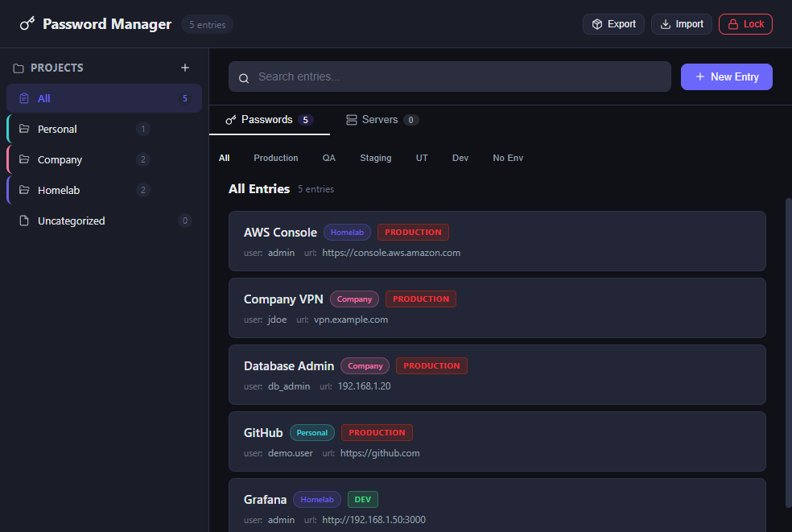Click PRODUCTION badge on Company VPN
This screenshot has height=532, width=792.
point(421,299)
